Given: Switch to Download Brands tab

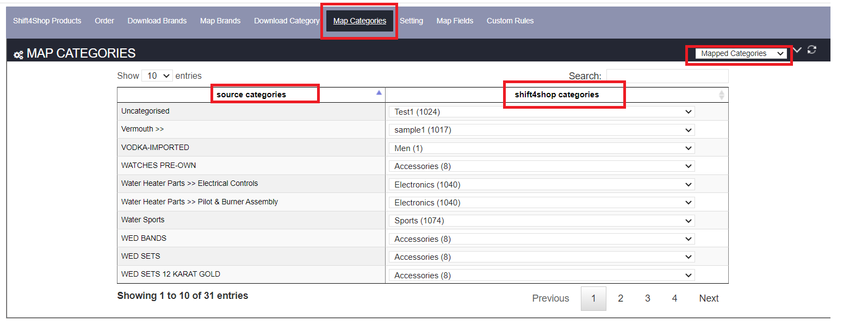Looking at the screenshot, I should tap(157, 21).
